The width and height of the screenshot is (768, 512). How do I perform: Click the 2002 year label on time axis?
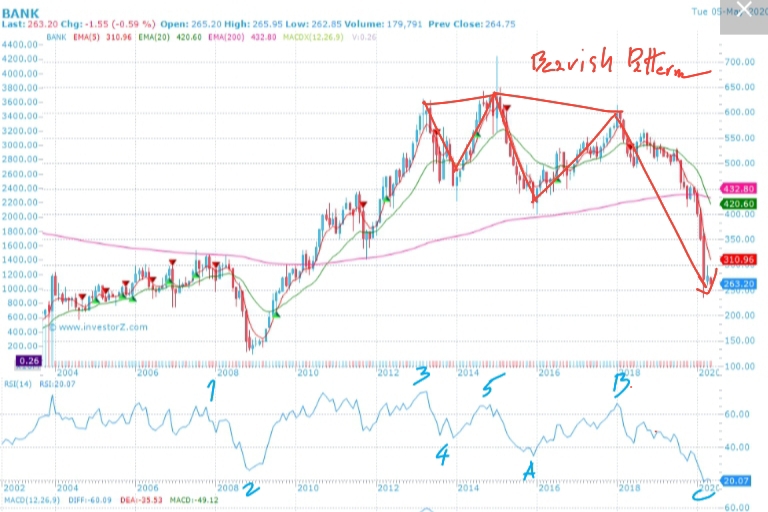[14, 488]
